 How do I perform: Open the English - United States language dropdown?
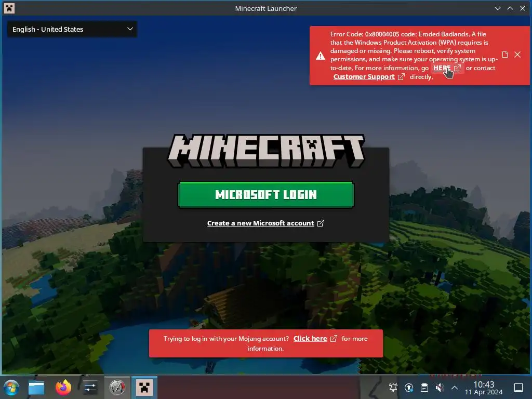point(72,29)
